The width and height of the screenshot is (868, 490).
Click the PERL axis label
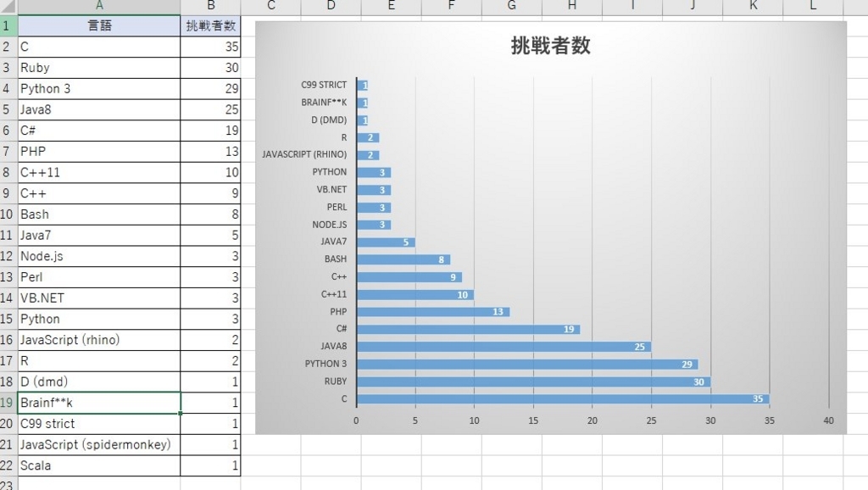[337, 207]
